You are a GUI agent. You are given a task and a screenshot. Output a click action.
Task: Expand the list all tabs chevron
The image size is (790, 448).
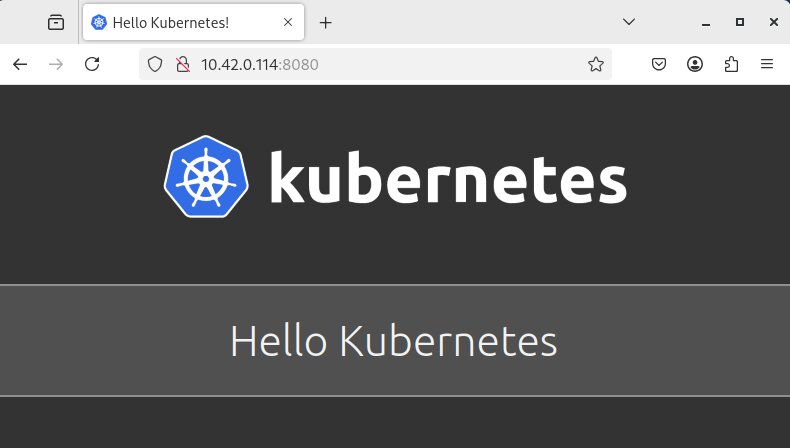629,22
